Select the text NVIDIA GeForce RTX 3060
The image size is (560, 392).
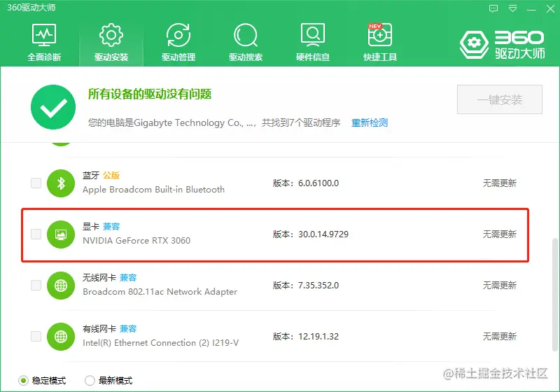tap(136, 241)
